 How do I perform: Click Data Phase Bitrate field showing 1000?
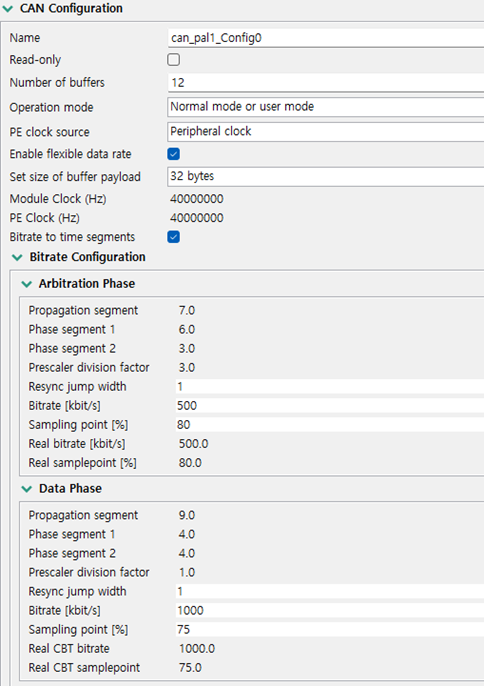(x=330, y=610)
